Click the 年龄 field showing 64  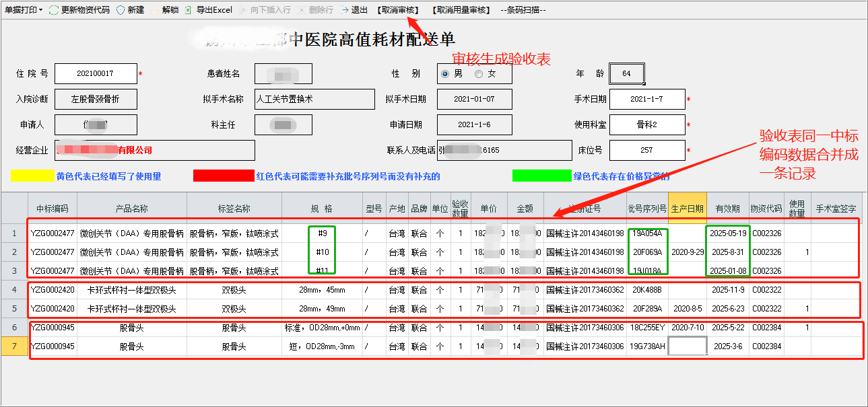coord(627,74)
